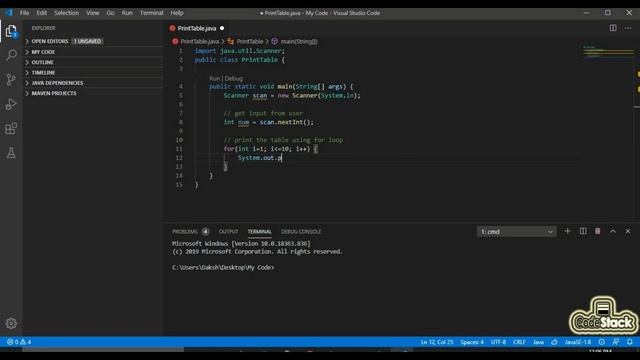Expand the Maven Projects section
The height and width of the screenshot is (360, 640).
coord(93,93)
